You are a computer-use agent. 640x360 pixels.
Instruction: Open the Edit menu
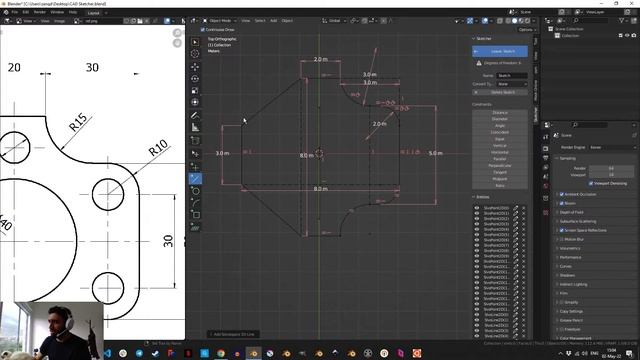coord(25,12)
